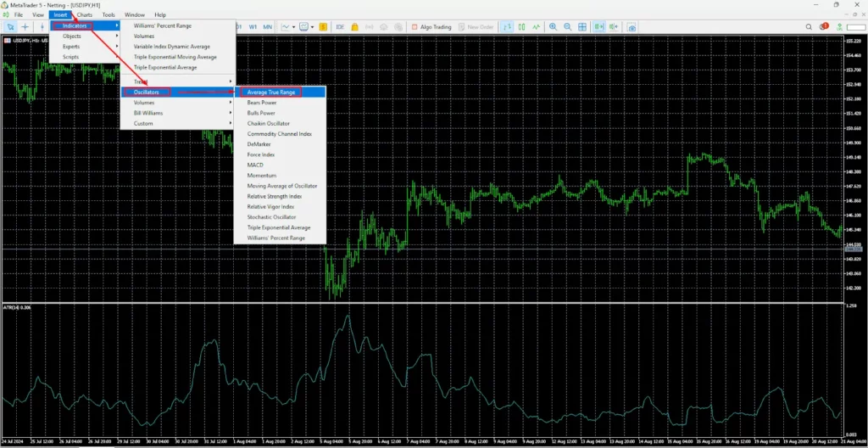Select Momentum indicator
Screen dimensions: 868x448
[280, 176]
